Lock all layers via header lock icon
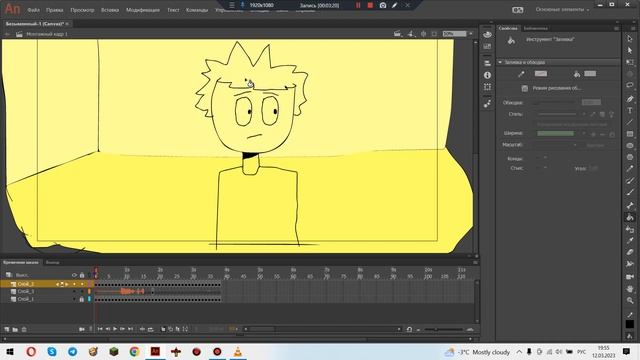This screenshot has width=640, height=360. click(82, 275)
